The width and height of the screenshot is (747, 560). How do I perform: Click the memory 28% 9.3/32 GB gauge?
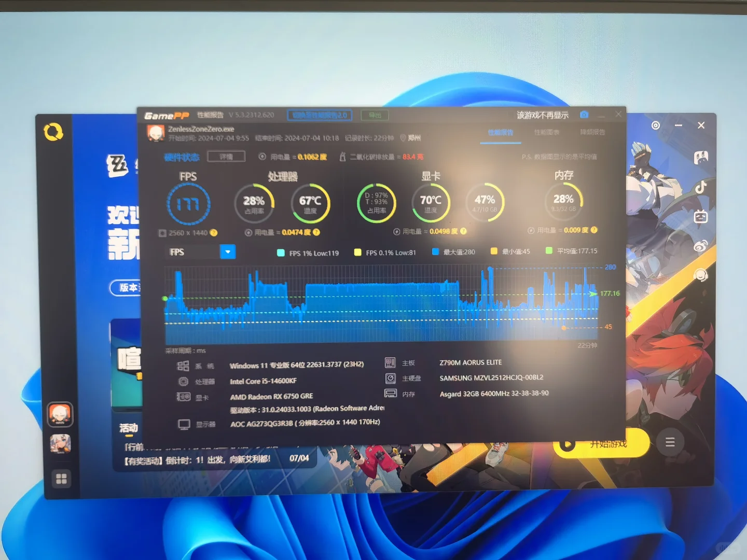click(563, 201)
